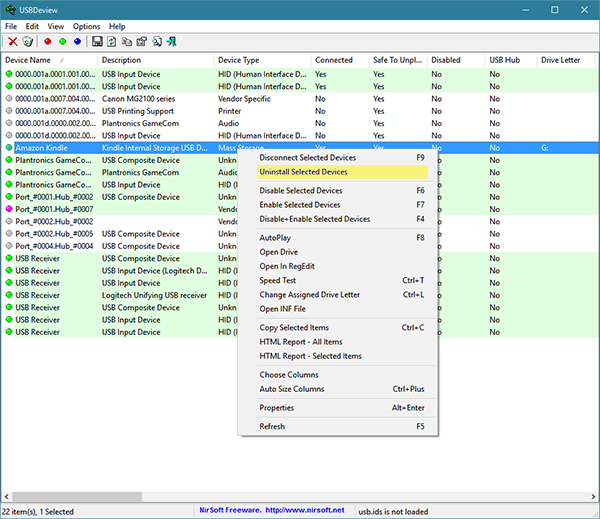The image size is (600, 519).
Task: Open properties via the toolbar icon
Action: click(142, 41)
